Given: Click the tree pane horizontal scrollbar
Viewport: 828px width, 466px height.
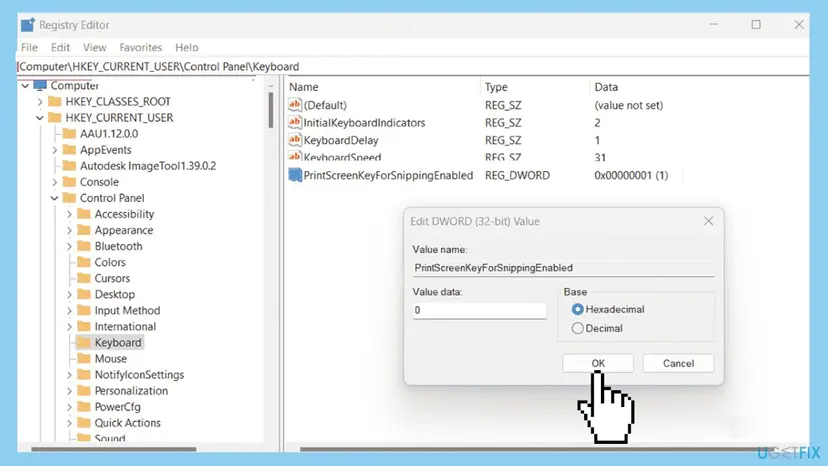Looking at the screenshot, I should (114, 449).
